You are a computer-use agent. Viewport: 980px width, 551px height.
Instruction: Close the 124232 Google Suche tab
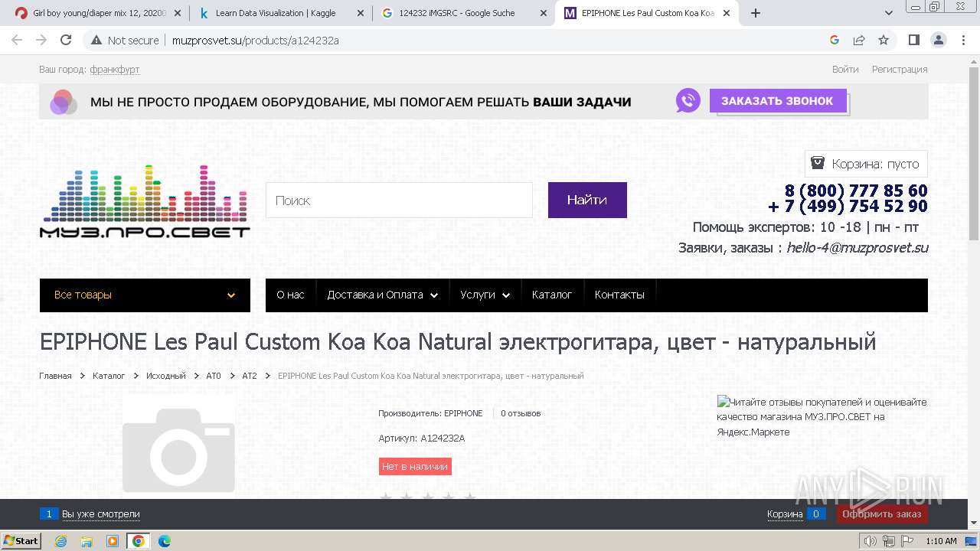coord(543,13)
